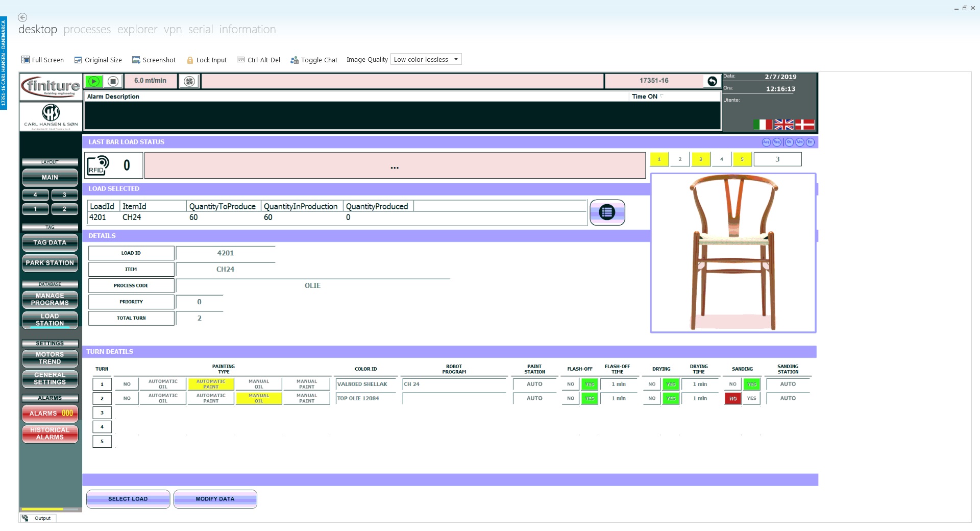Switch language with the Italian flag

click(763, 124)
